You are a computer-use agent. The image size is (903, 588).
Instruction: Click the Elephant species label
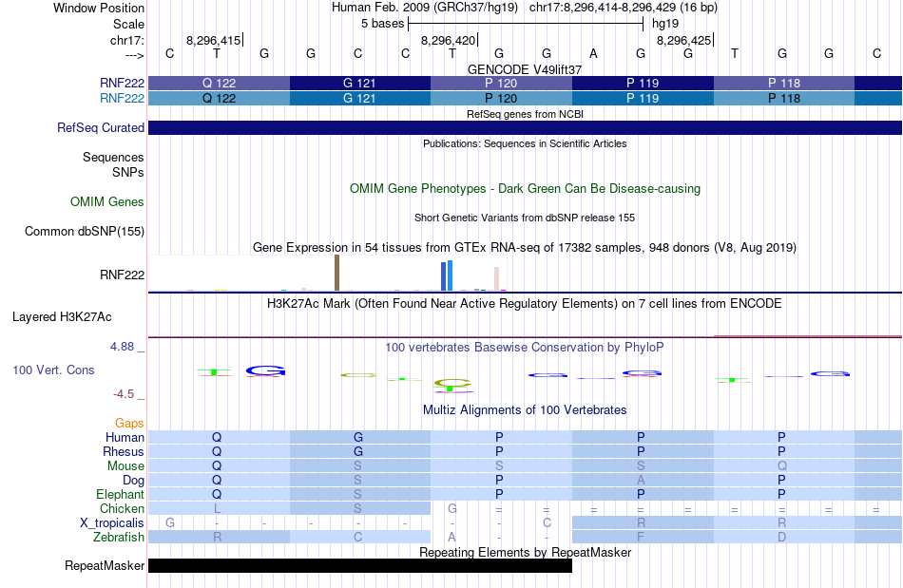click(x=121, y=494)
